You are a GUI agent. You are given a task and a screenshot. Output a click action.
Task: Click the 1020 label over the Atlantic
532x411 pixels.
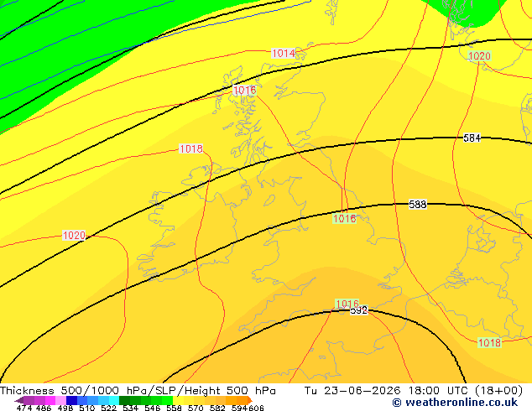click(x=74, y=235)
